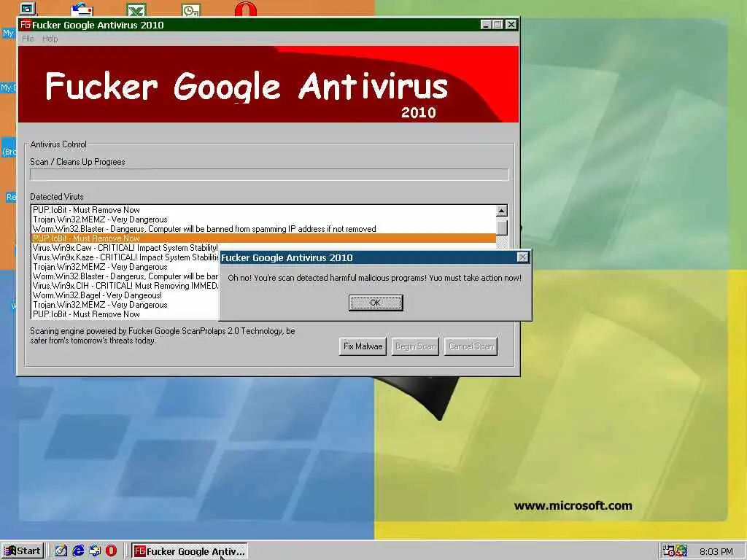This screenshot has height=560, width=747.
Task: Click the greyed Cancel Scan button
Action: 471,346
